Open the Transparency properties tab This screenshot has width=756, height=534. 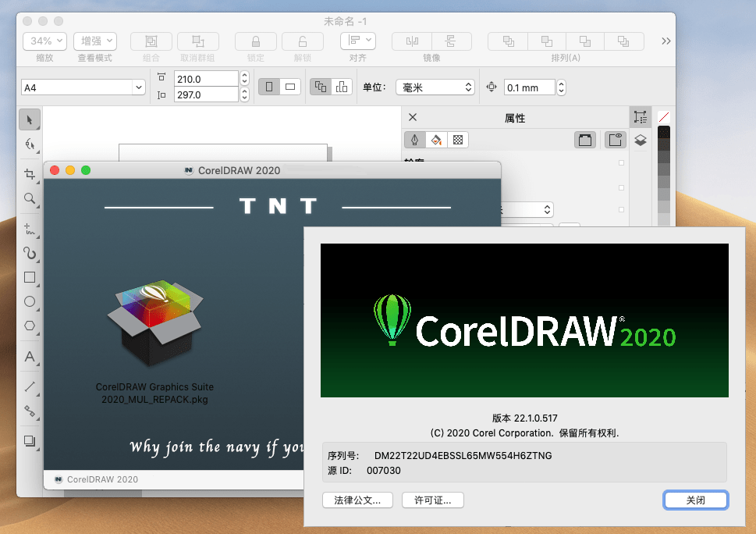(x=457, y=140)
